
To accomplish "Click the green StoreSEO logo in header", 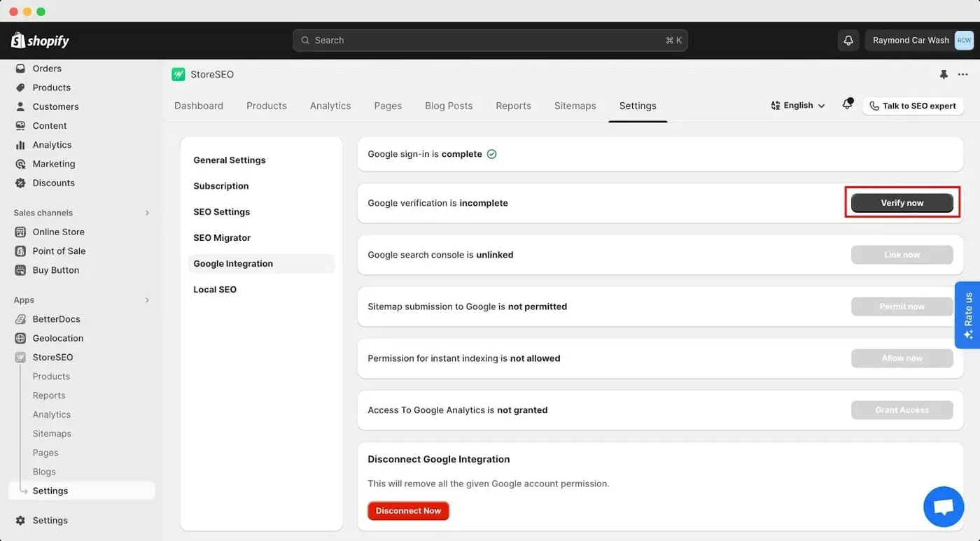I will tap(178, 74).
